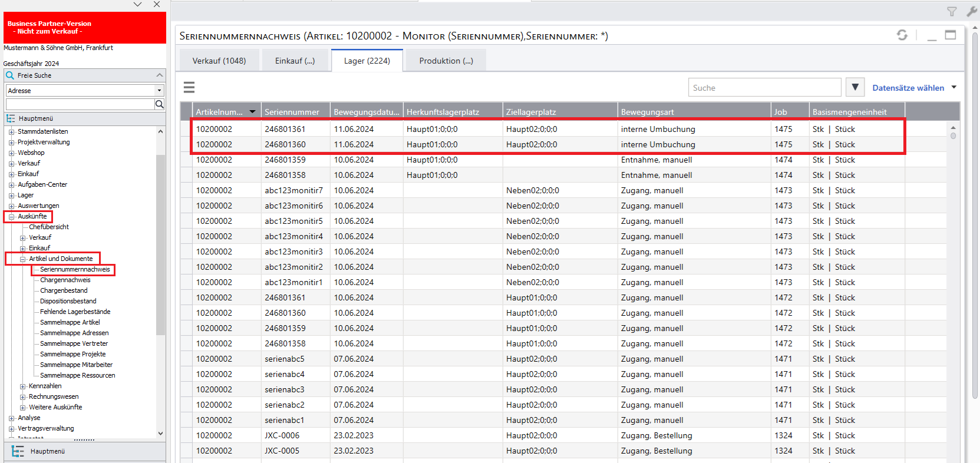This screenshot has width=980, height=463.
Task: Switch to the Produktion (...) tab
Action: [x=446, y=61]
